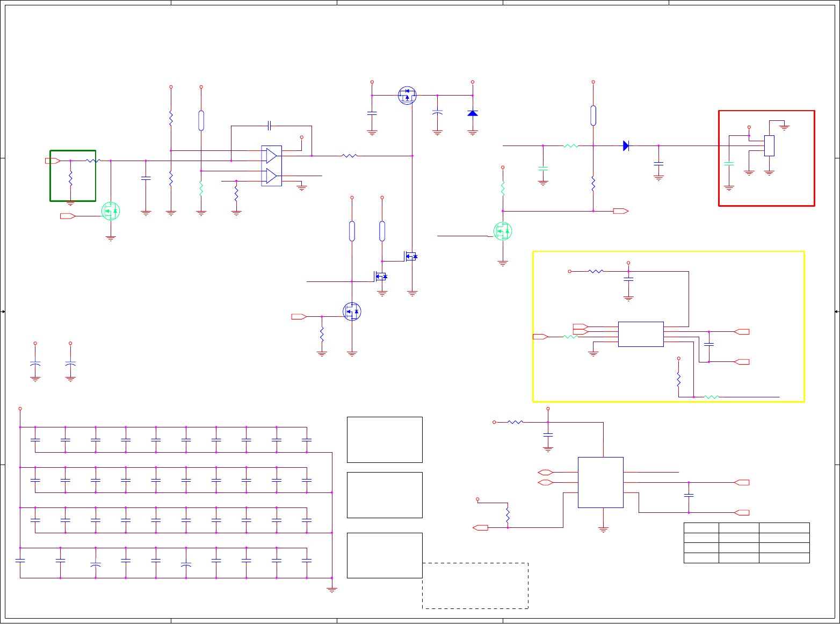
Task: Select the dual amplifier symbol with two triangles
Action: pyautogui.click(x=271, y=166)
